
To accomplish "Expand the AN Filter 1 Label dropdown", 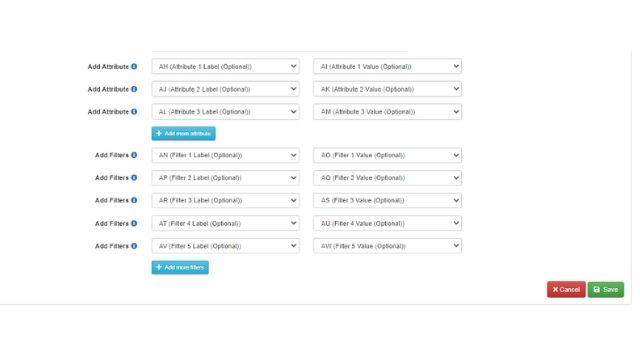I will click(225, 155).
